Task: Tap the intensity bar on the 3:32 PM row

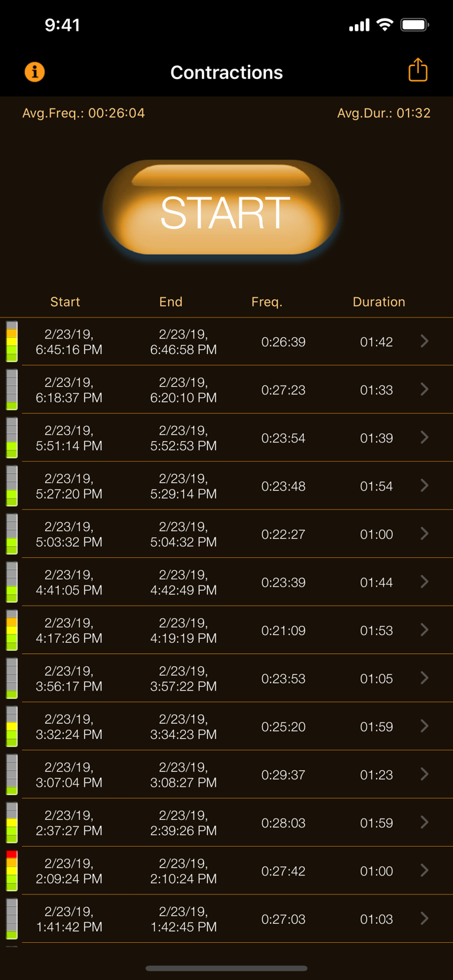Action: coord(11,726)
